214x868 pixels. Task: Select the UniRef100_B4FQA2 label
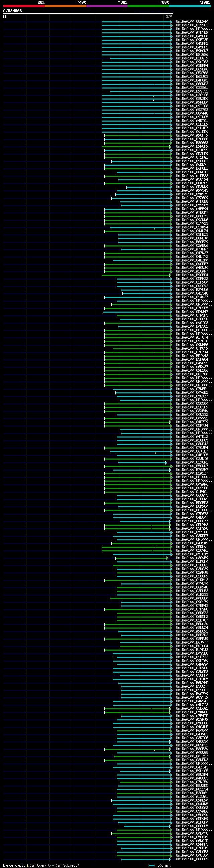click(x=192, y=80)
